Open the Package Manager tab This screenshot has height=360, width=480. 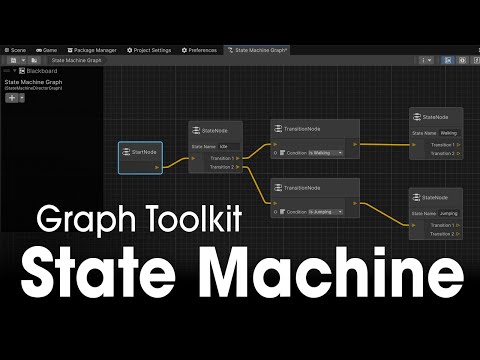click(92, 50)
